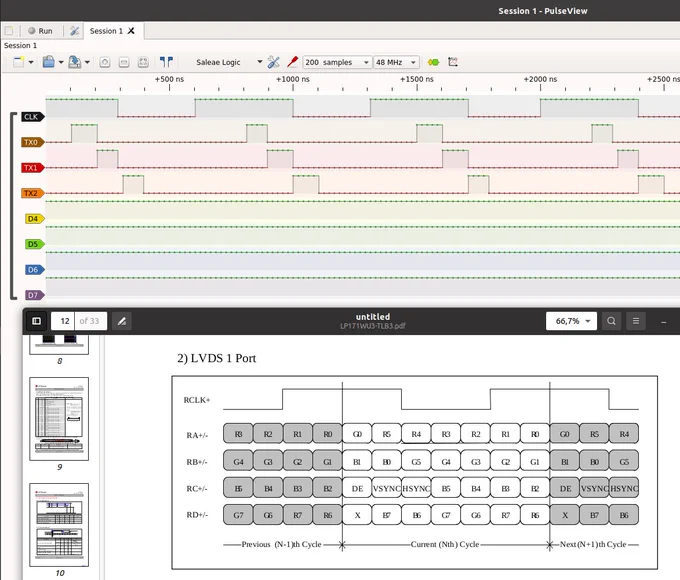This screenshot has width=680, height=580.
Task: Expand the New Session dropdown arrow
Action: 31,62
